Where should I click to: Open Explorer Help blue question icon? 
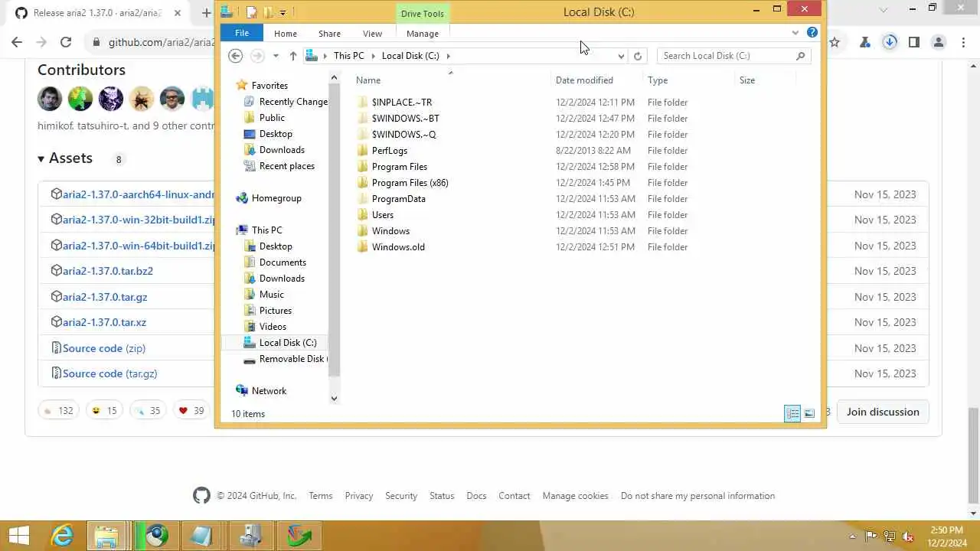[812, 33]
